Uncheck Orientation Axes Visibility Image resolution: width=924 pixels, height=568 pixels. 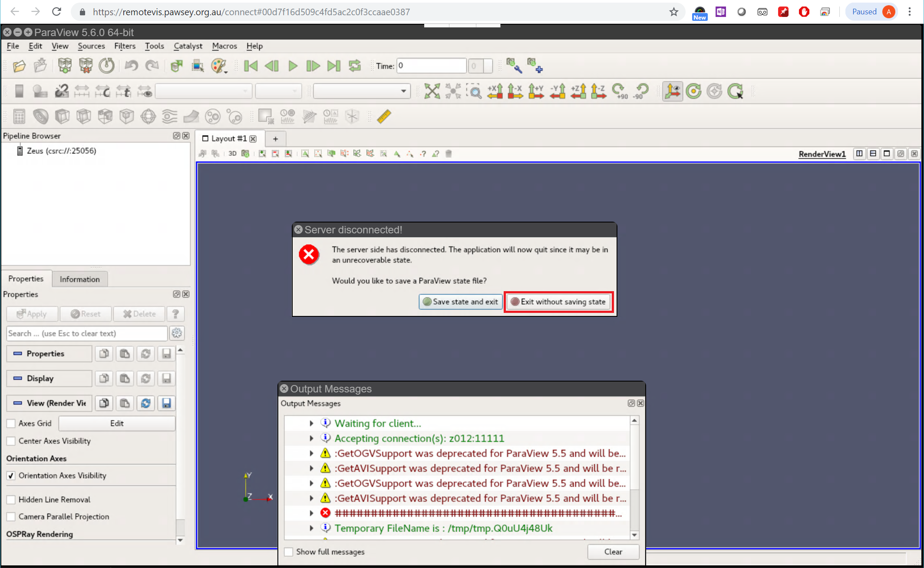click(11, 476)
